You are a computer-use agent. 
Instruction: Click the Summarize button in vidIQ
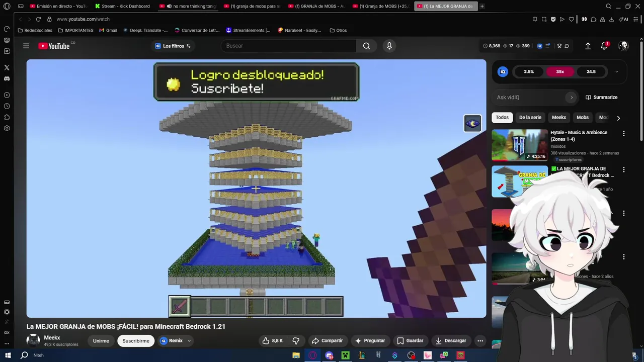coord(601,98)
